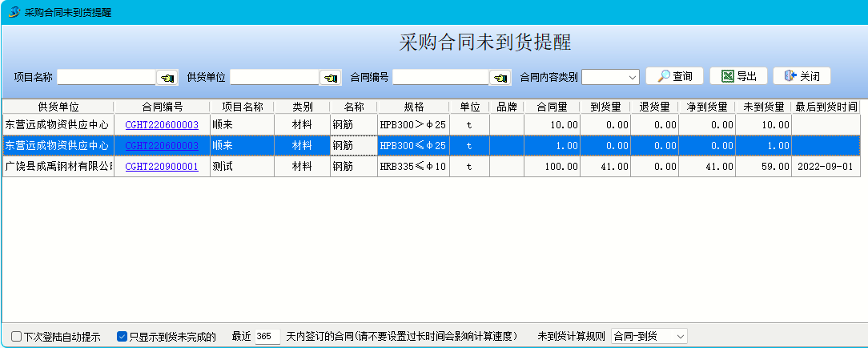Click the 最后到货时间 column header
The width and height of the screenshot is (868, 348).
826,107
